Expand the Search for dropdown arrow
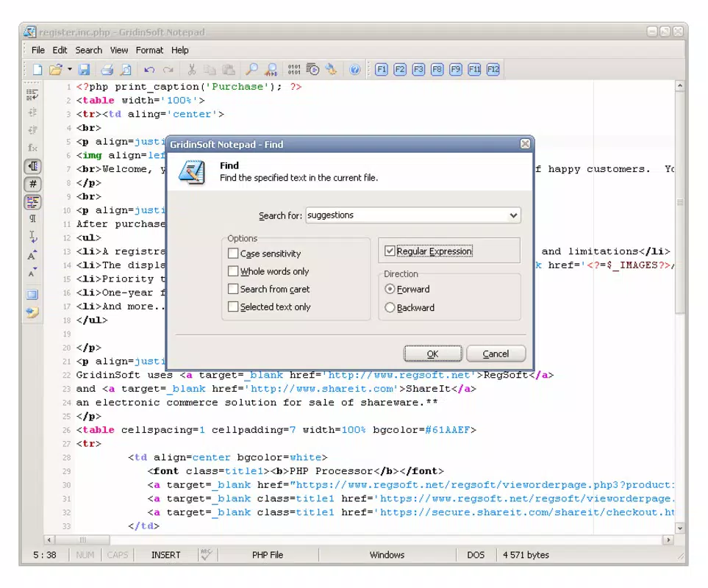 click(513, 215)
